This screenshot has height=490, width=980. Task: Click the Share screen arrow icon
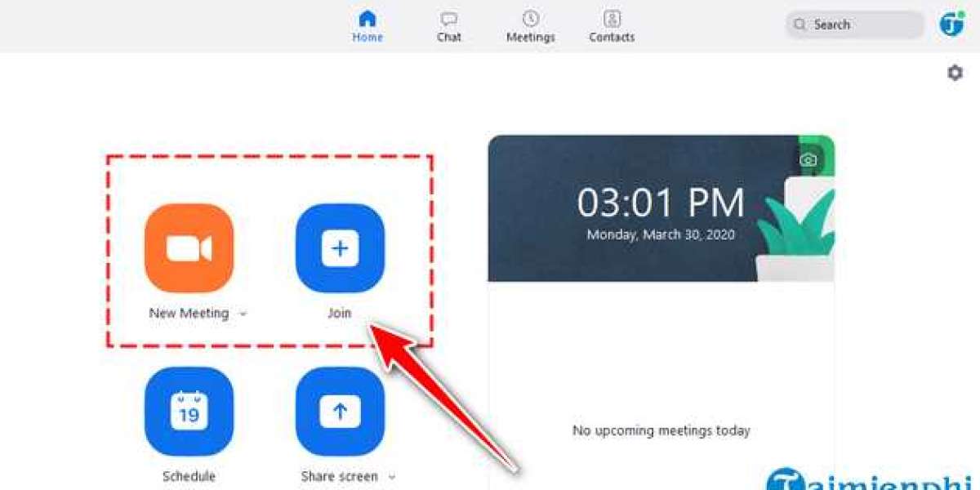pyautogui.click(x=340, y=412)
